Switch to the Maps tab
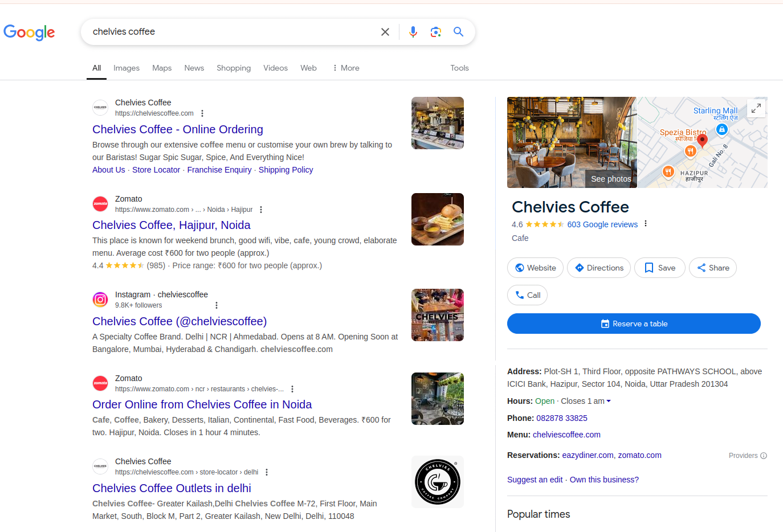The image size is (783, 532). 162,68
